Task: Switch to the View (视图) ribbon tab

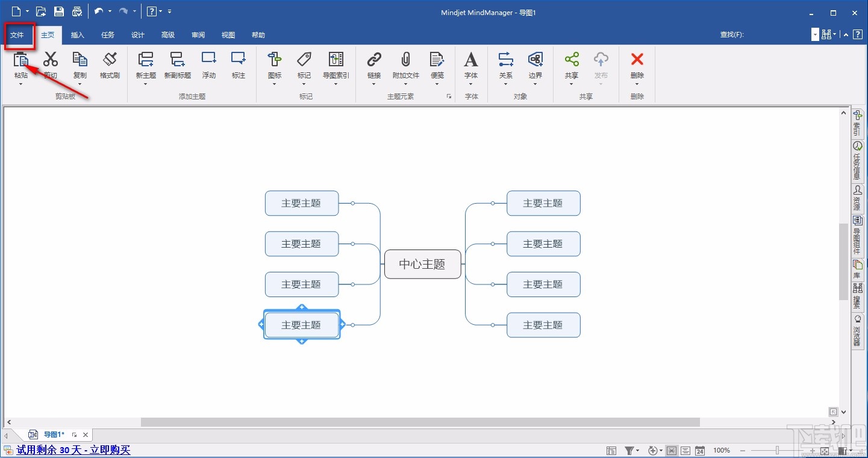Action: pyautogui.click(x=228, y=35)
